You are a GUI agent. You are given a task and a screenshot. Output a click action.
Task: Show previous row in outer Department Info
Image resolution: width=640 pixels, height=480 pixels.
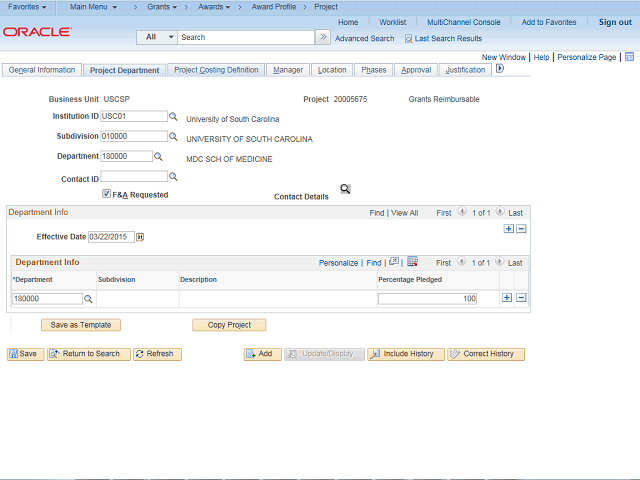coord(462,211)
